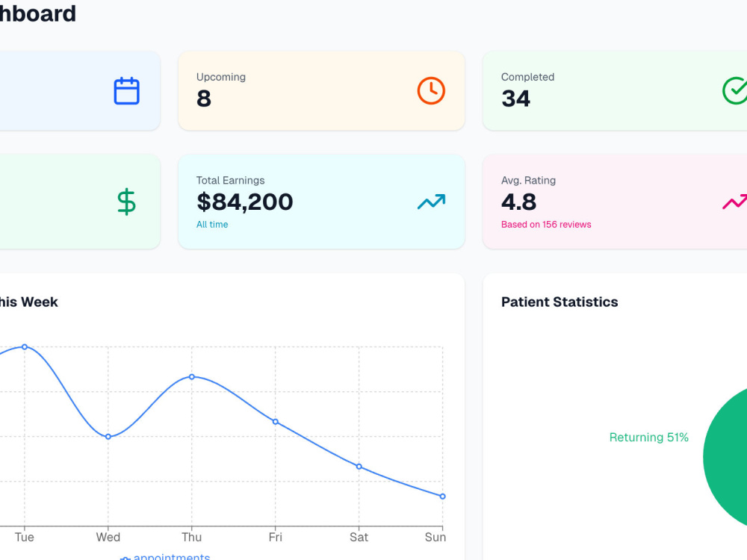Click the green dollar sign icon
Screen dimensions: 747x560
pyautogui.click(x=127, y=202)
